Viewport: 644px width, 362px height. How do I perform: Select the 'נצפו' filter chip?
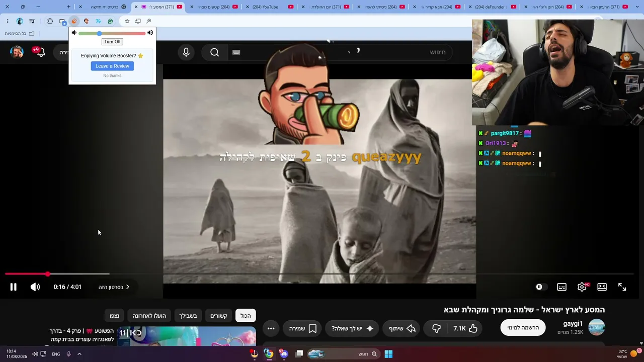pos(115,316)
